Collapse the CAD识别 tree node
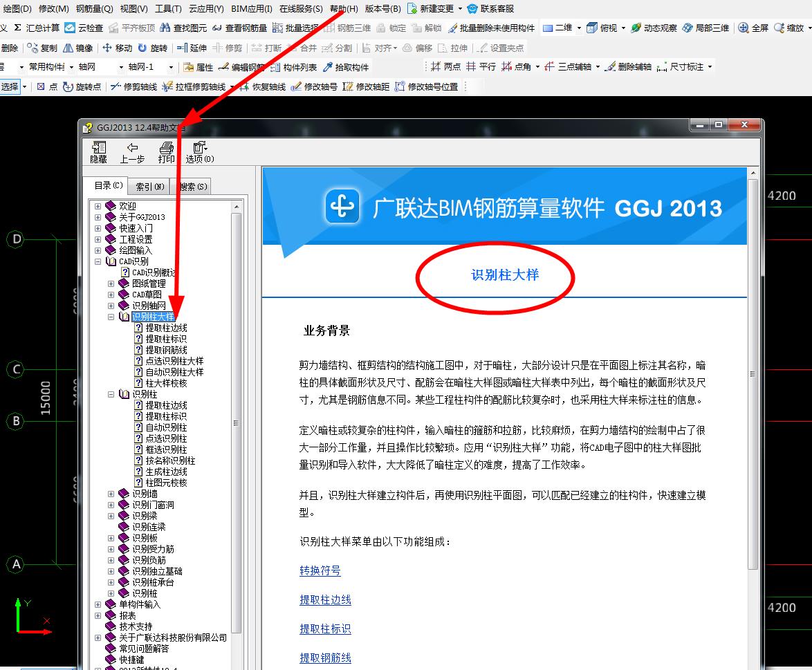Image resolution: width=812 pixels, height=670 pixels. [98, 261]
